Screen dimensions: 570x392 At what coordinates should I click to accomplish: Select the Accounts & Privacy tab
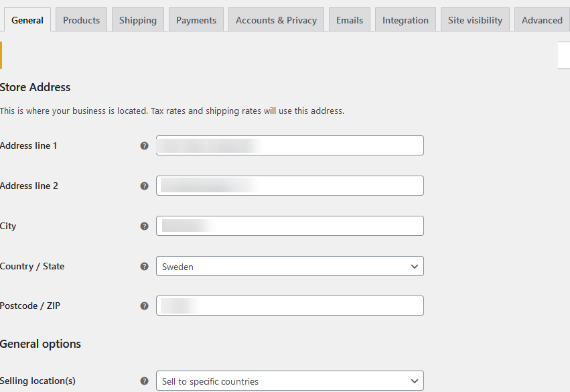pos(276,20)
